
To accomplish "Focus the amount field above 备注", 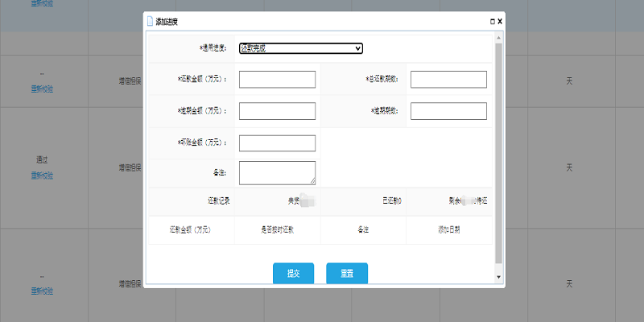I will pyautogui.click(x=277, y=142).
